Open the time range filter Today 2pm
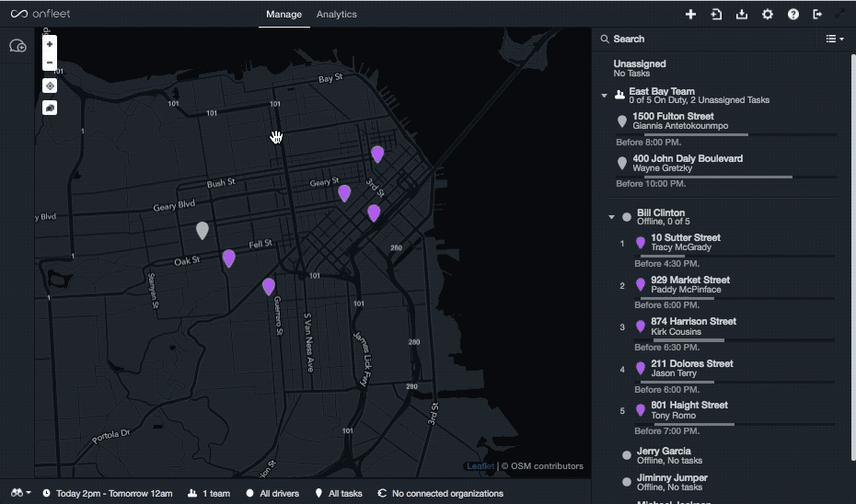 click(107, 493)
